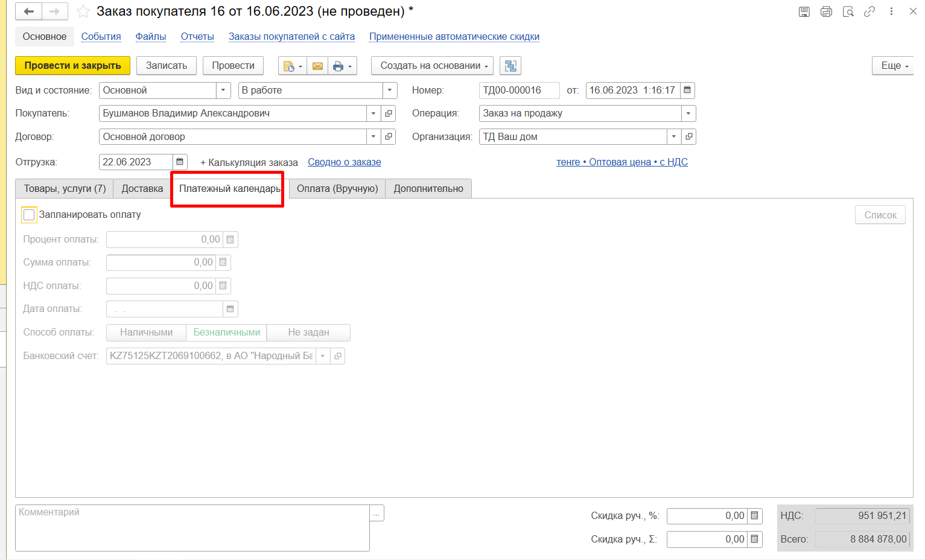
Task: Click the back arrow navigation button
Action: coord(29,11)
